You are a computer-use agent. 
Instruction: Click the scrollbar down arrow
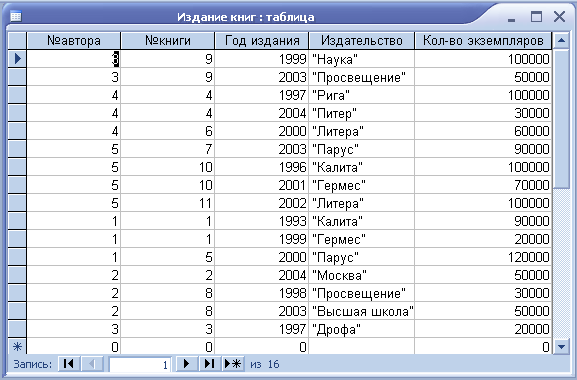[x=561, y=347]
